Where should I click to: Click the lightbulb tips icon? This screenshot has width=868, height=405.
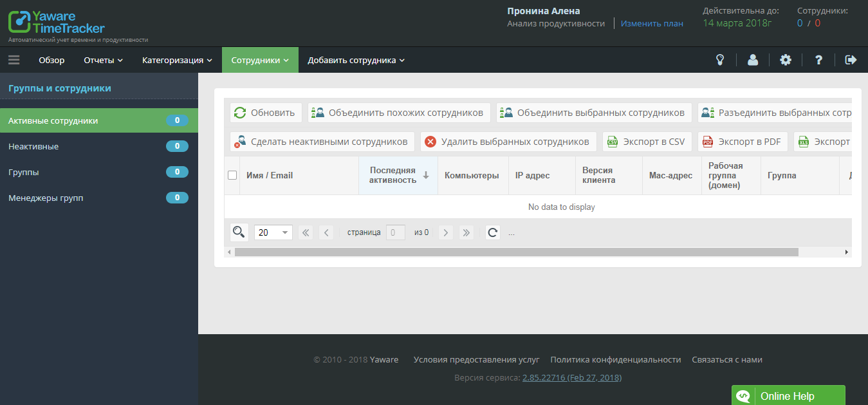721,60
